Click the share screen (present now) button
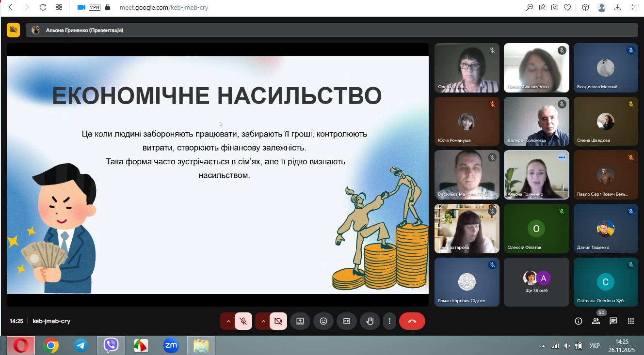The height and width of the screenshot is (355, 644). [300, 321]
